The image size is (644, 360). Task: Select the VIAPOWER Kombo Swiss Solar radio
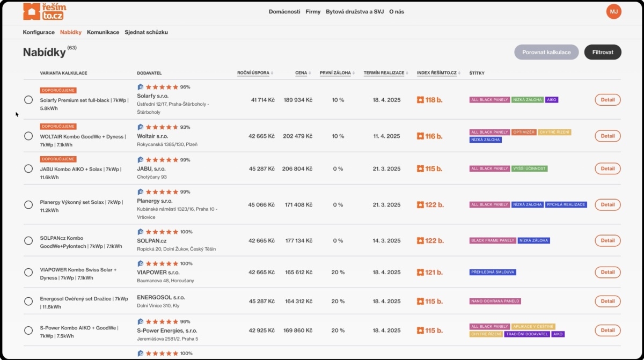[28, 273]
